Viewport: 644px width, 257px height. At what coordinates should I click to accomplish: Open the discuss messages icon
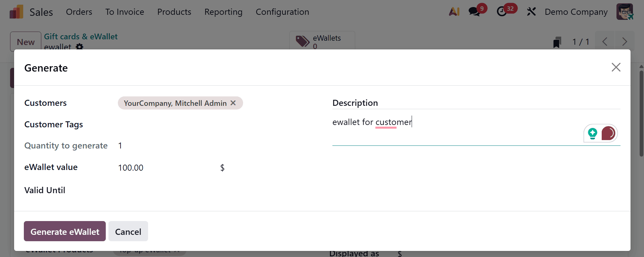tap(474, 12)
